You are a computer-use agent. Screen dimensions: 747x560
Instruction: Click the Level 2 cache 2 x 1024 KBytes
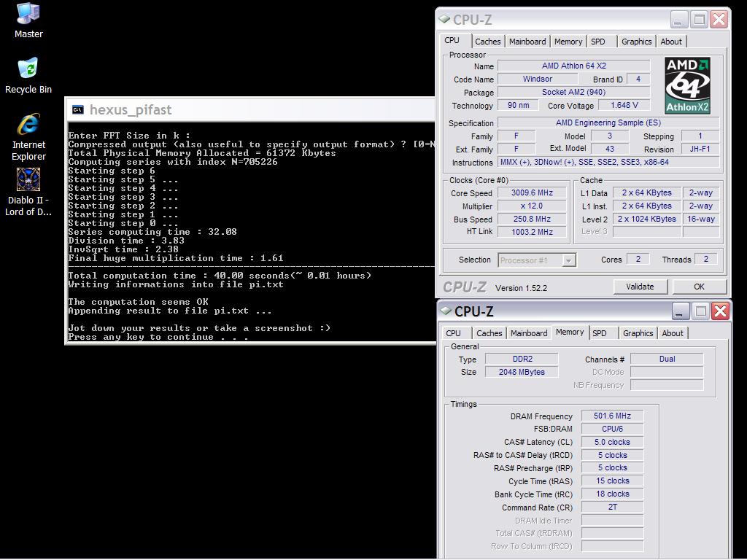pos(646,219)
